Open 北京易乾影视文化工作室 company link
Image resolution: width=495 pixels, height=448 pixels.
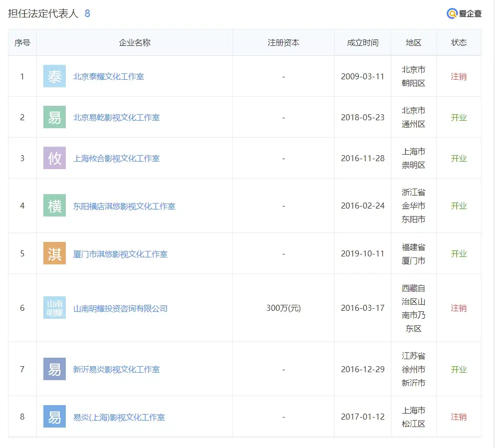tap(116, 118)
